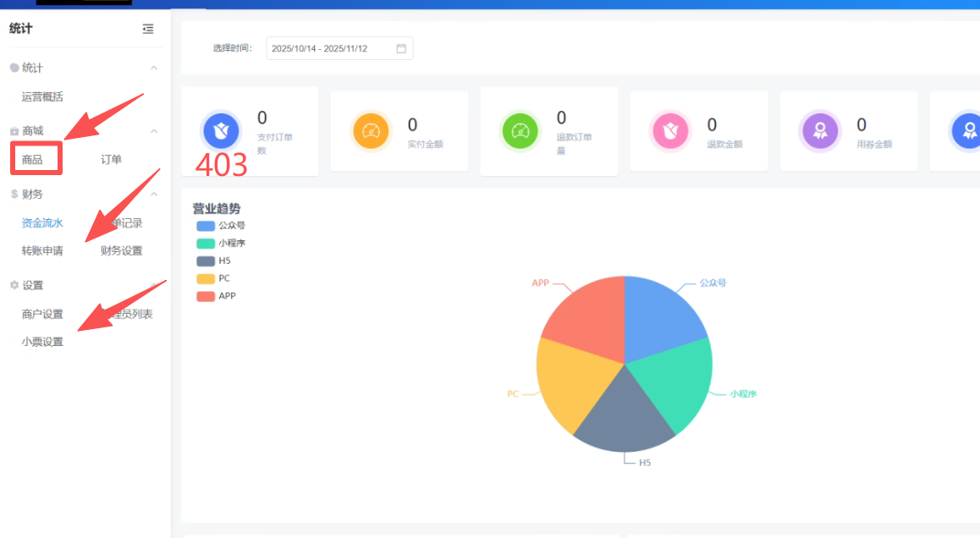
Task: Collapse the sidebar using the menu fold icon
Action: coord(148,29)
